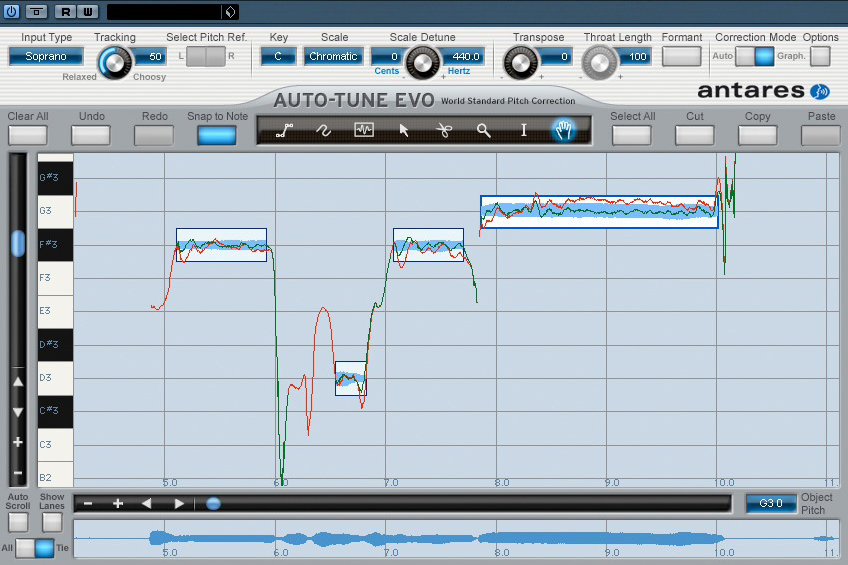Zoom out vertically with minus icon

click(x=18, y=473)
